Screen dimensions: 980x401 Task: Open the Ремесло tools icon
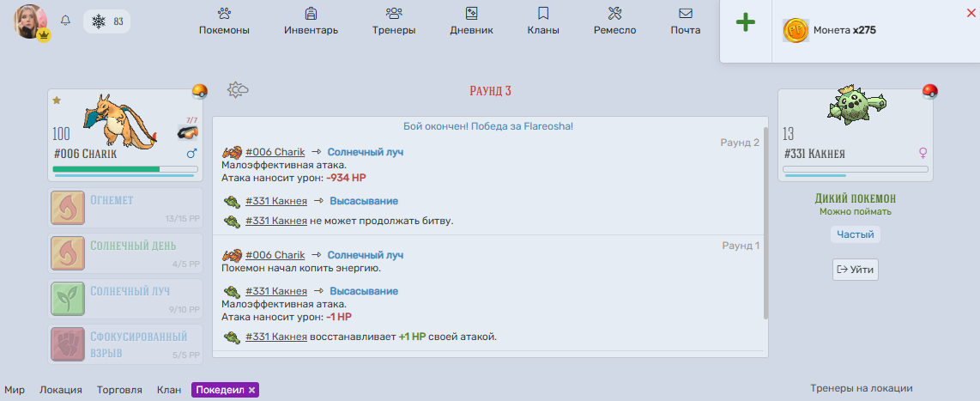614,13
